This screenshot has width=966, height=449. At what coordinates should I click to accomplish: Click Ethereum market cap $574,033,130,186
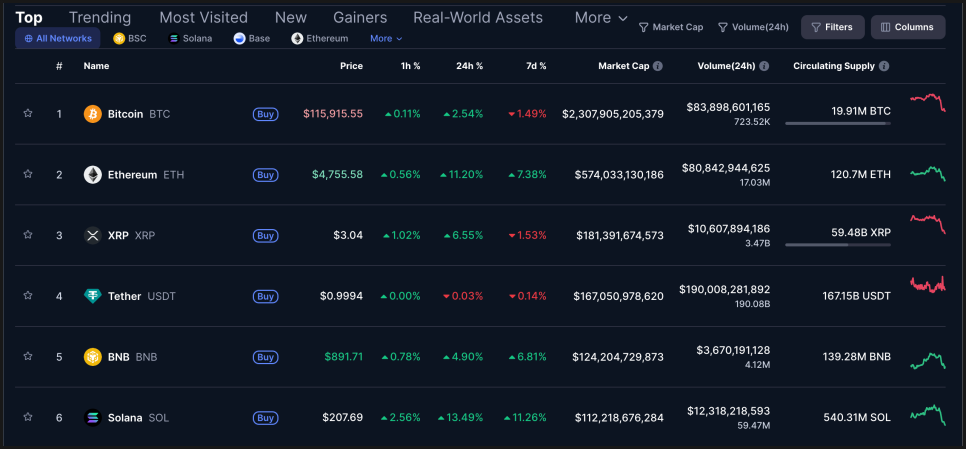click(619, 175)
